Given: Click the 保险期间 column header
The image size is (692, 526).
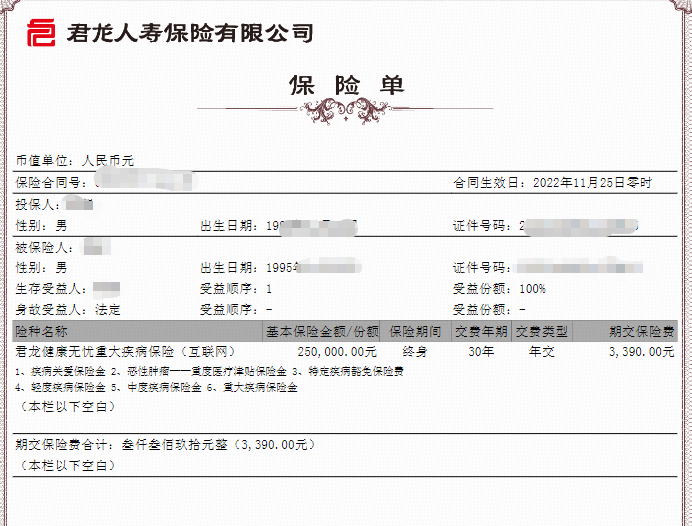Looking at the screenshot, I should click(414, 331).
